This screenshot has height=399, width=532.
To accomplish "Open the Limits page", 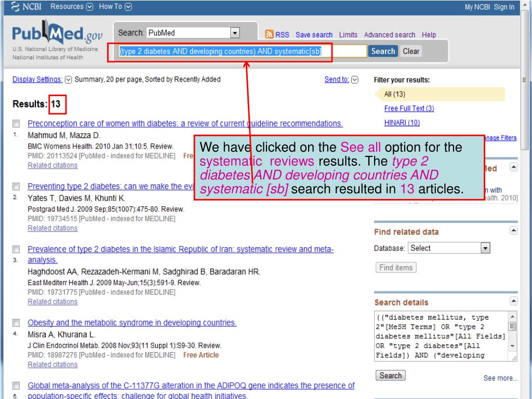I will pyautogui.click(x=348, y=35).
